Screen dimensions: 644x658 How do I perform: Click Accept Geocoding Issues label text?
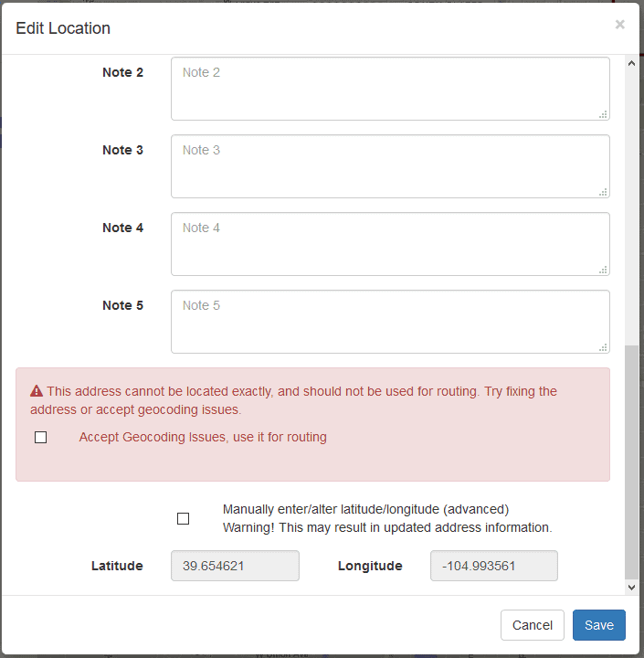click(203, 437)
